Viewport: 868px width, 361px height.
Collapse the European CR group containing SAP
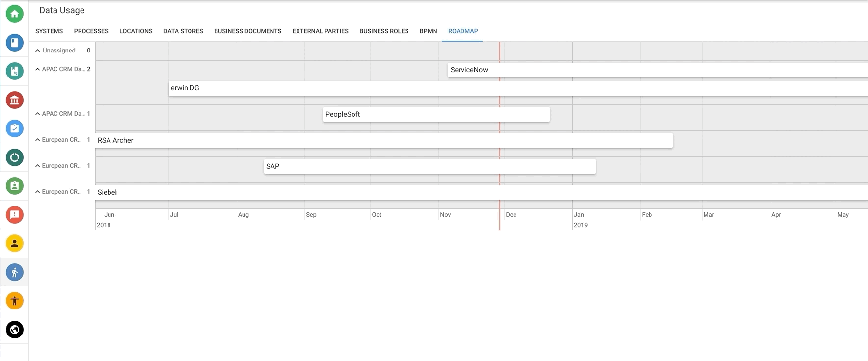pyautogui.click(x=38, y=166)
